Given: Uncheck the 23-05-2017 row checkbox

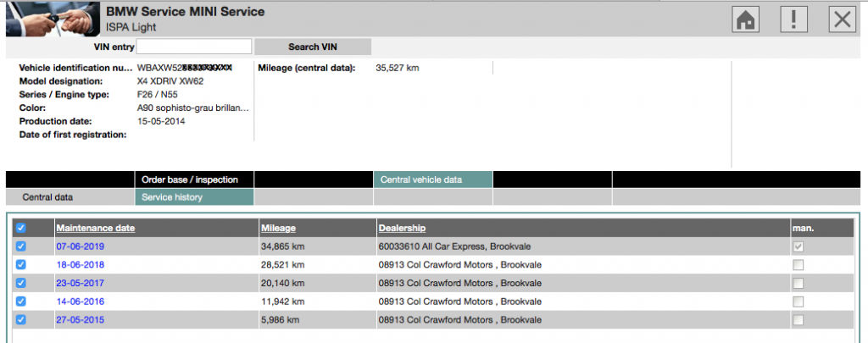Looking at the screenshot, I should (x=20, y=283).
